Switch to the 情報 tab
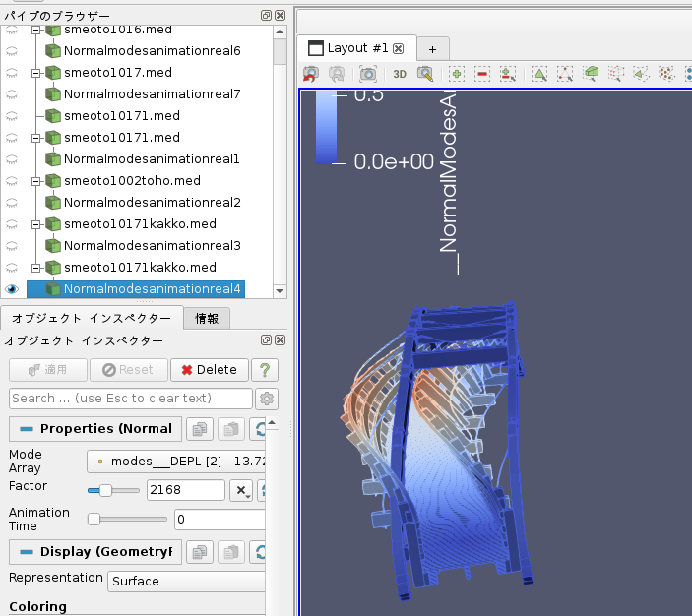 pos(208,318)
